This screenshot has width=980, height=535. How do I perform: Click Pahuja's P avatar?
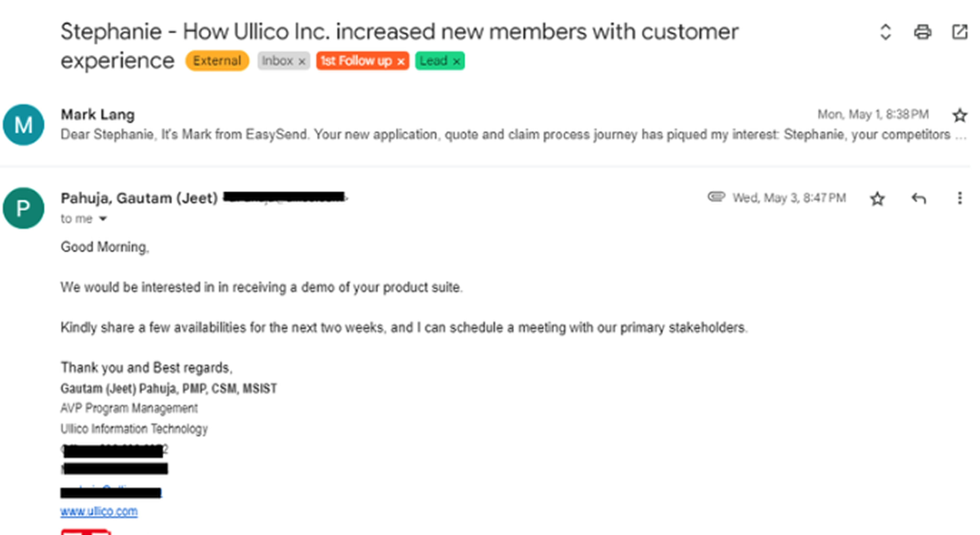(24, 208)
